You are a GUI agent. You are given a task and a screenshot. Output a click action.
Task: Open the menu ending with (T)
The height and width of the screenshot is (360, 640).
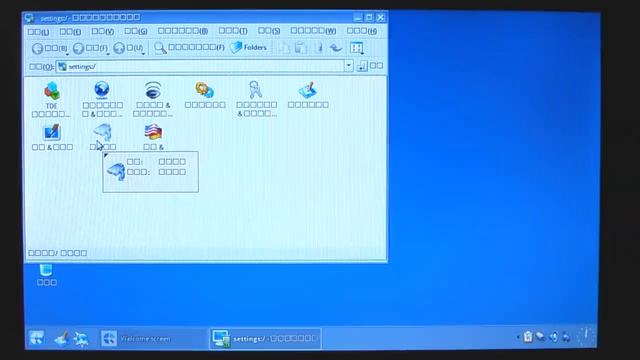(x=233, y=31)
